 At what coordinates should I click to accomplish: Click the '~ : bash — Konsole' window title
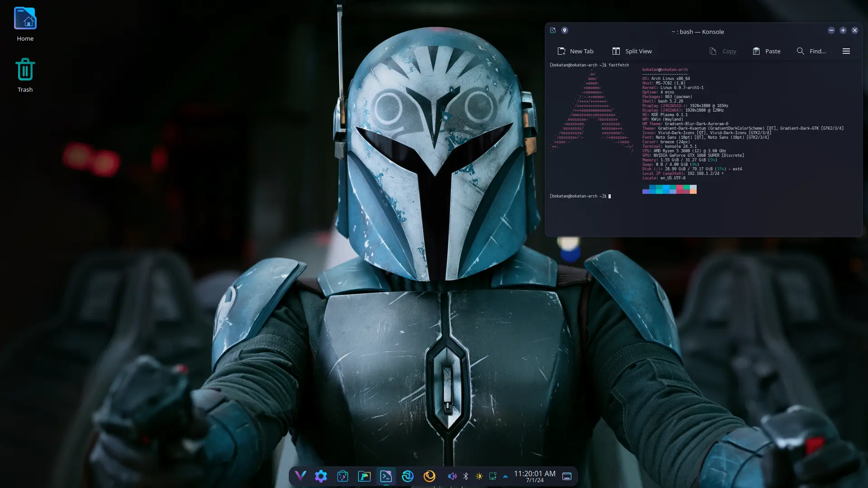698,32
